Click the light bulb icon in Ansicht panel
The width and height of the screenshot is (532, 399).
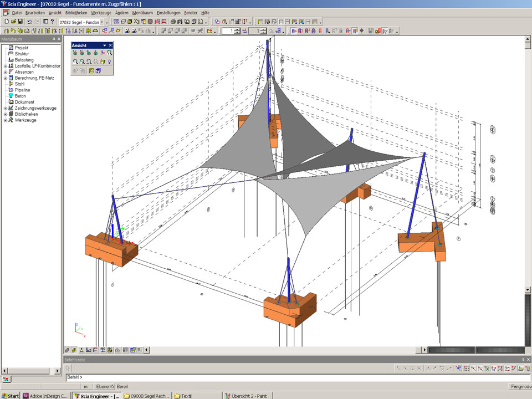[x=110, y=62]
